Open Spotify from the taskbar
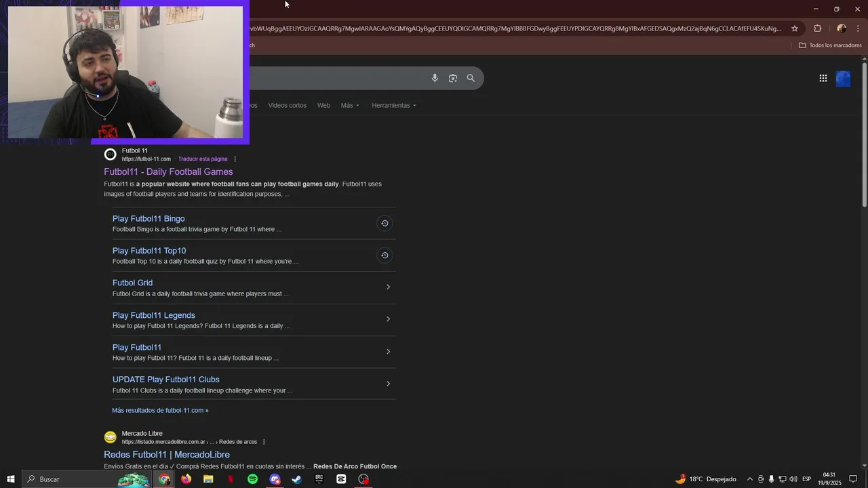The height and width of the screenshot is (488, 868). (252, 479)
